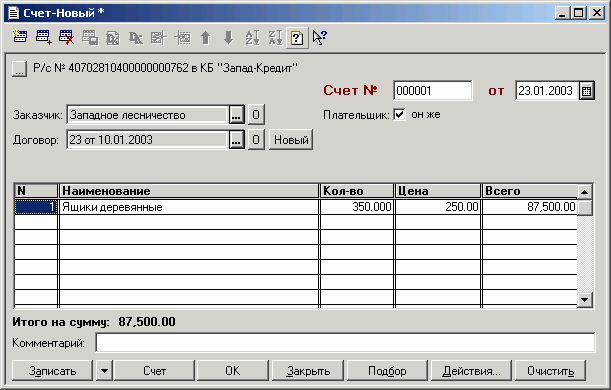Open the Договор selection list button

pos(236,139)
